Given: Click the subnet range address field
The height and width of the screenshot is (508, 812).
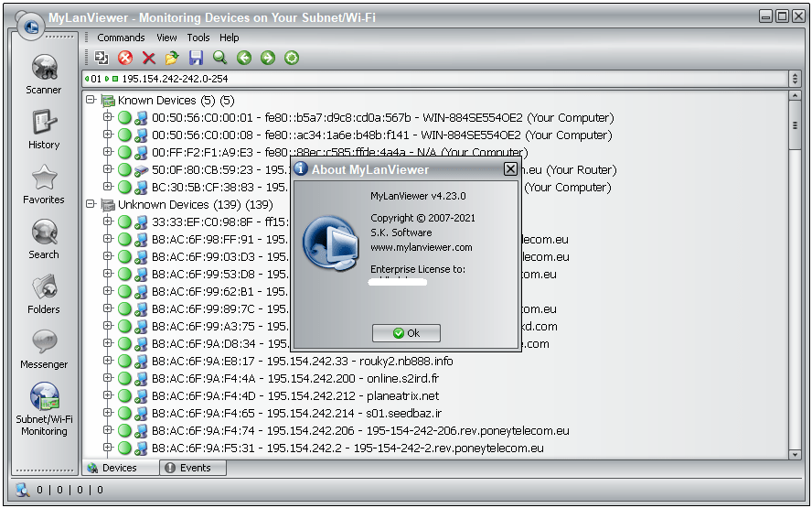Looking at the screenshot, I should point(435,79).
